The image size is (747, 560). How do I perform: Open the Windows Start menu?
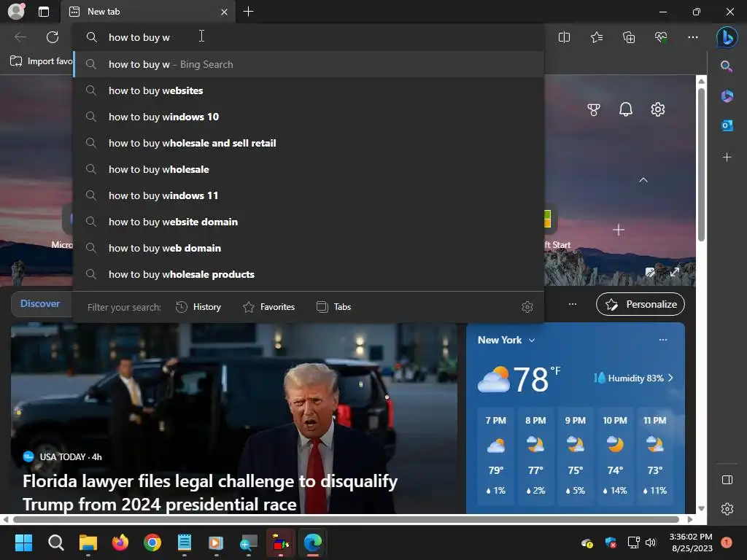23,542
